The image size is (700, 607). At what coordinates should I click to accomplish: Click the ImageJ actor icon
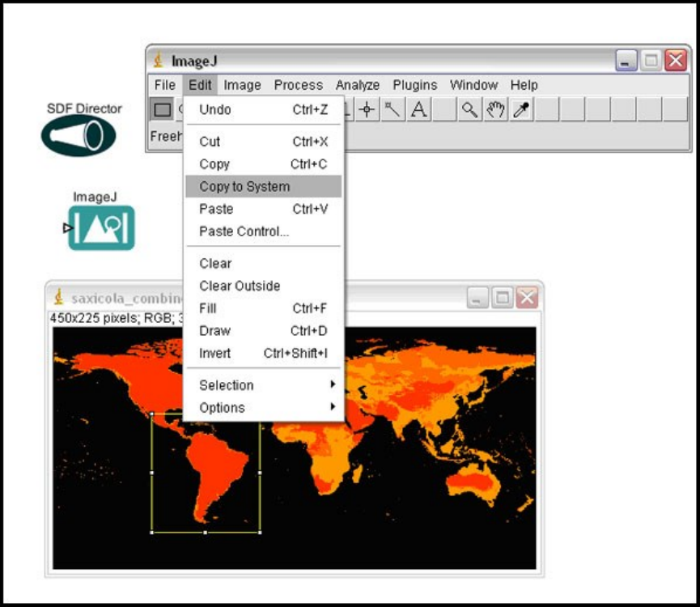[x=101, y=227]
